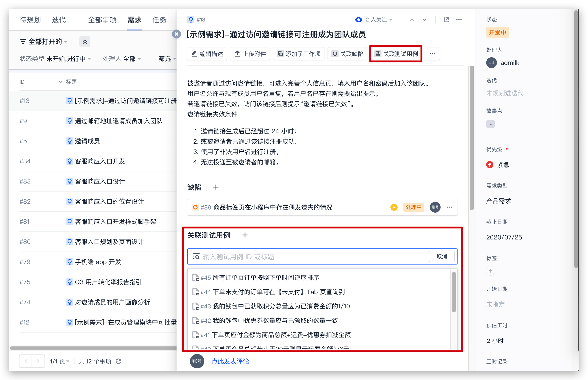Image resolution: width=588 pixels, height=380 pixels.
Task: Click 编辑描述 button
Action: pyautogui.click(x=207, y=54)
